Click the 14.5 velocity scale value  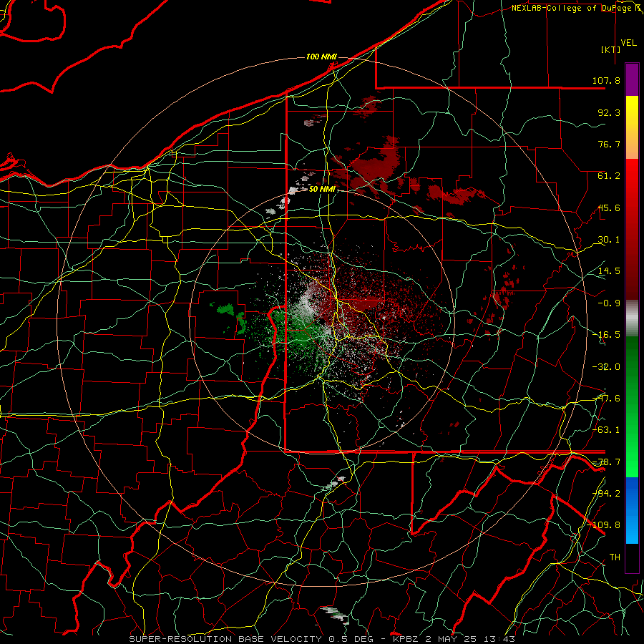(x=609, y=271)
